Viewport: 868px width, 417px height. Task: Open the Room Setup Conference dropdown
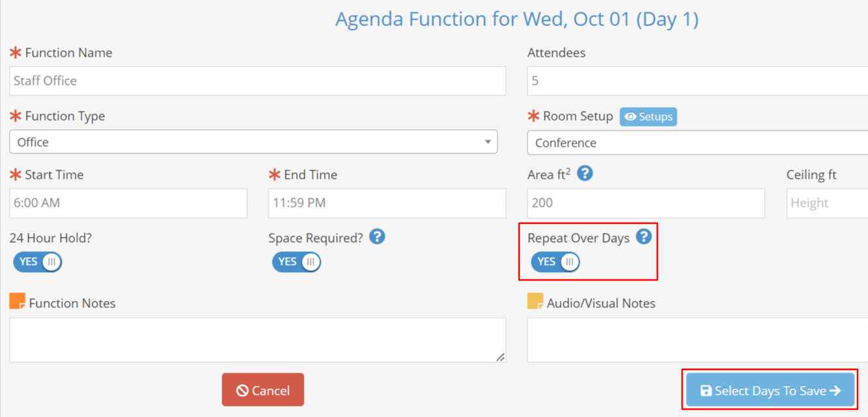point(698,143)
